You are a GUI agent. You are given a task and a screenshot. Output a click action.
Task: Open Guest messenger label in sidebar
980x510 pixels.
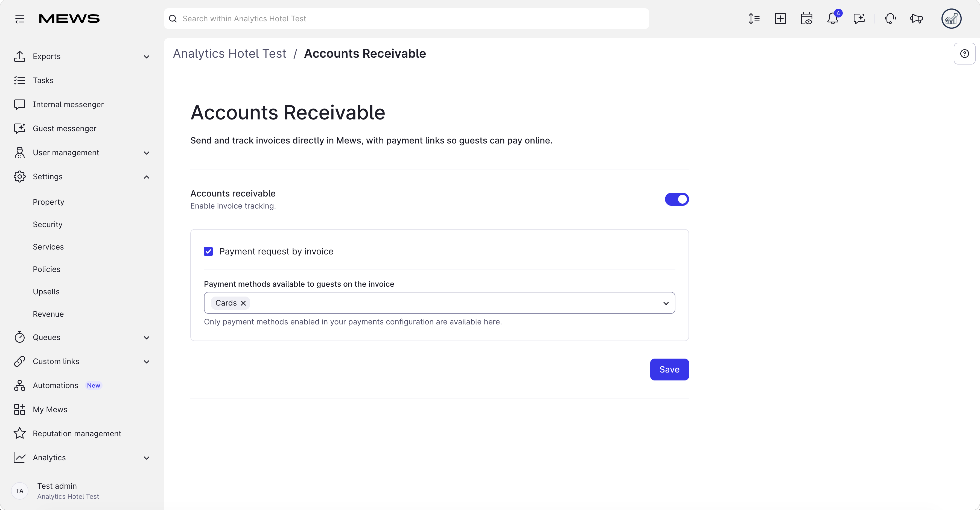coord(65,128)
